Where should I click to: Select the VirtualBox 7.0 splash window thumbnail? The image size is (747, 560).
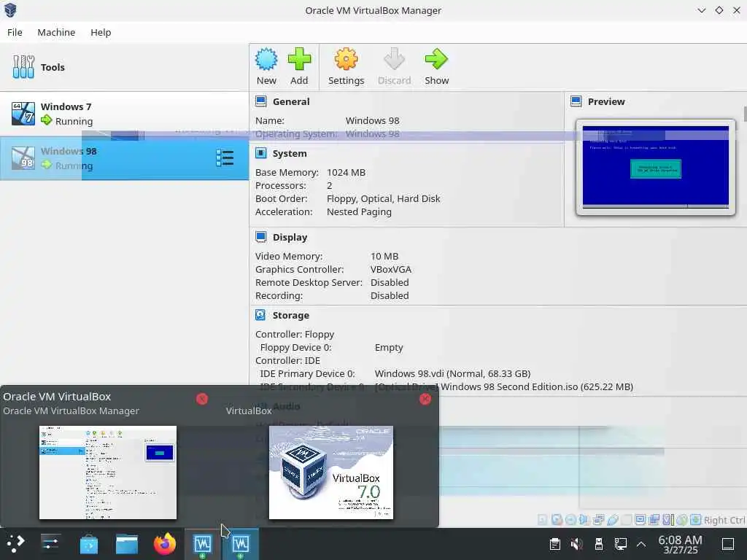click(331, 472)
